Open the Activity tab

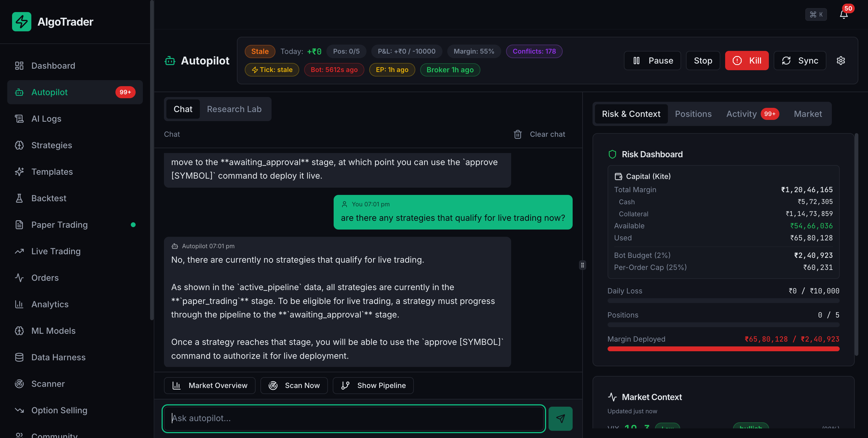[753, 114]
